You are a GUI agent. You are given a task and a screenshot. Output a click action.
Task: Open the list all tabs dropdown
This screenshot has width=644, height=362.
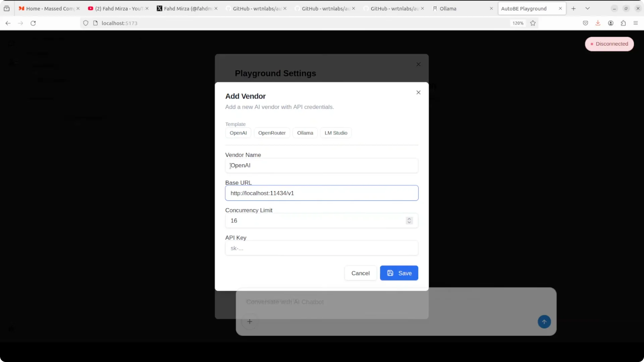tap(588, 9)
